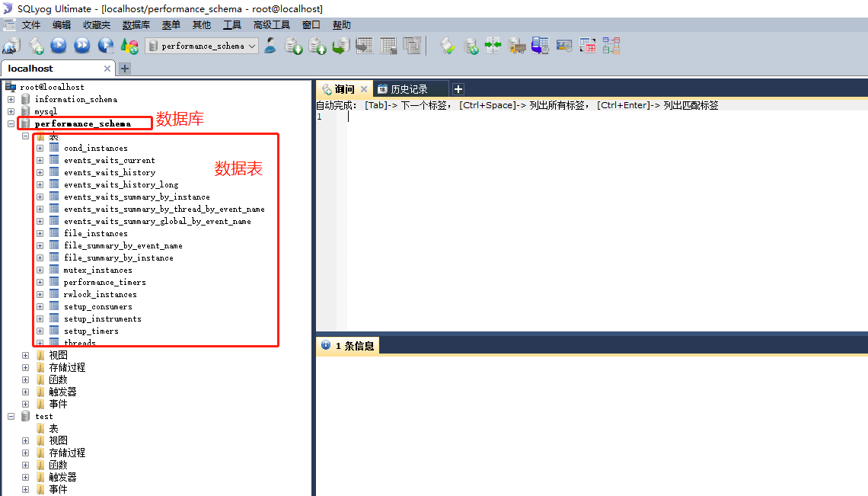868x496 pixels.
Task: Open the 高级工具 menu
Action: point(272,25)
